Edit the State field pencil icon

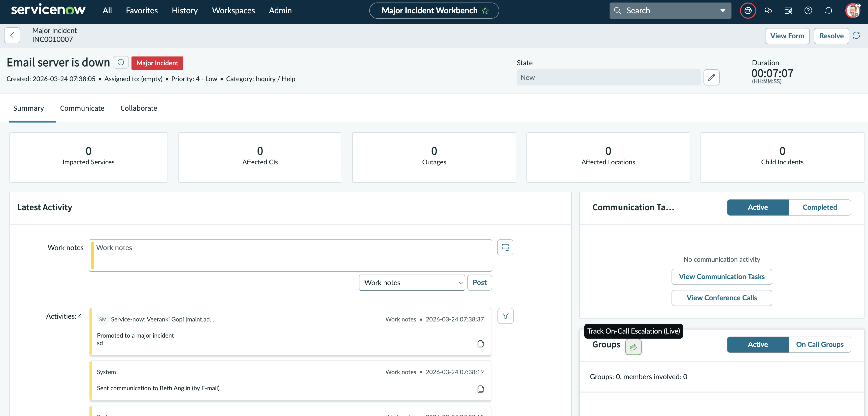pyautogui.click(x=711, y=77)
